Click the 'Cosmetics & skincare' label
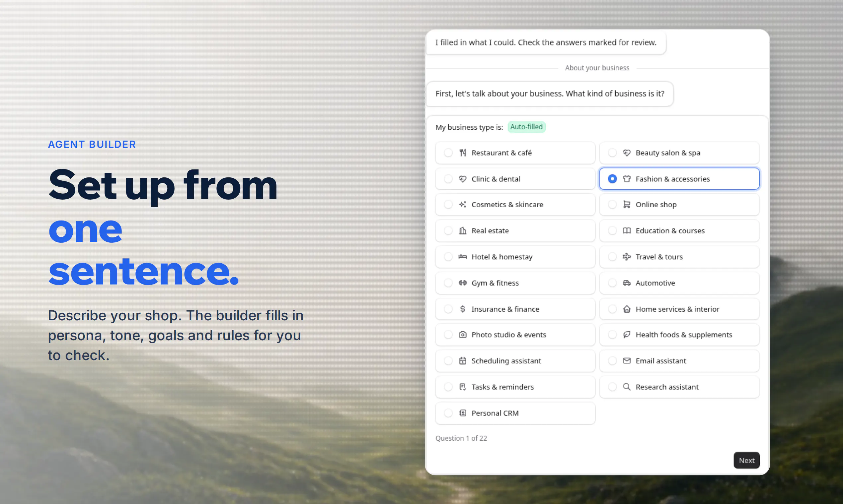 [x=507, y=205]
